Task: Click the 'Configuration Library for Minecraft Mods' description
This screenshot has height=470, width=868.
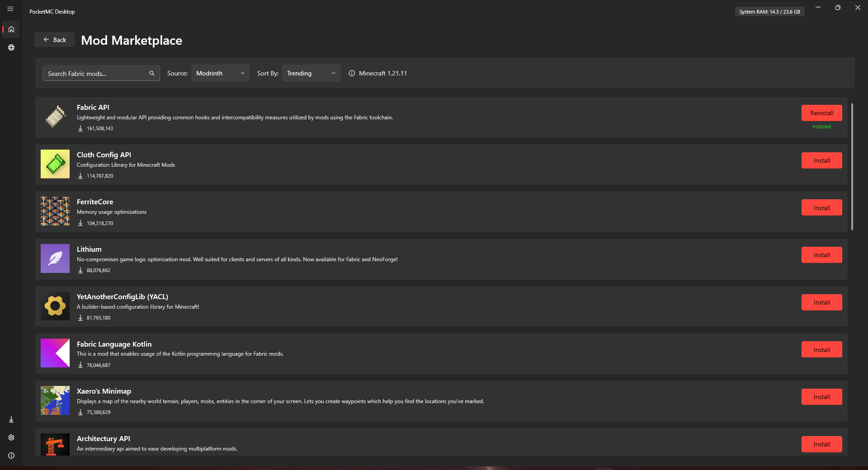Action: (x=126, y=165)
